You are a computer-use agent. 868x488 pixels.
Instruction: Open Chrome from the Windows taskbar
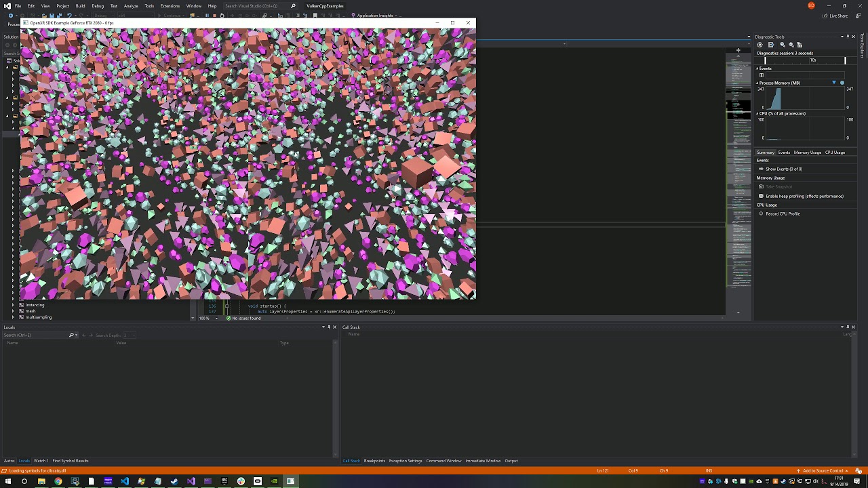pos(58,481)
